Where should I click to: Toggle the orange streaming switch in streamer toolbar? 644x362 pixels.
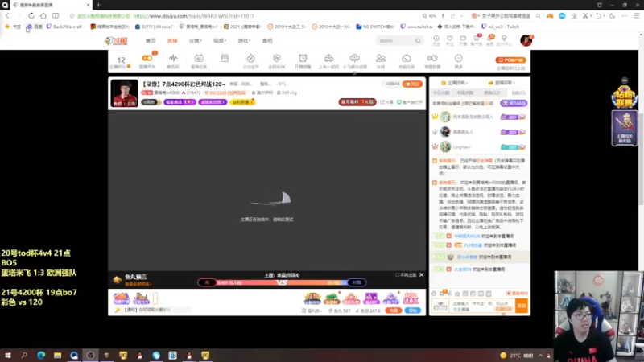pos(147,58)
